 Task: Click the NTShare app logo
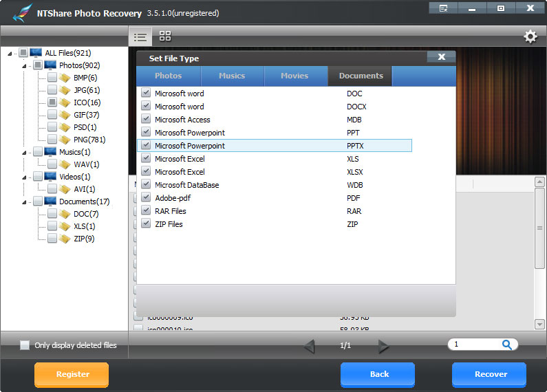22,13
